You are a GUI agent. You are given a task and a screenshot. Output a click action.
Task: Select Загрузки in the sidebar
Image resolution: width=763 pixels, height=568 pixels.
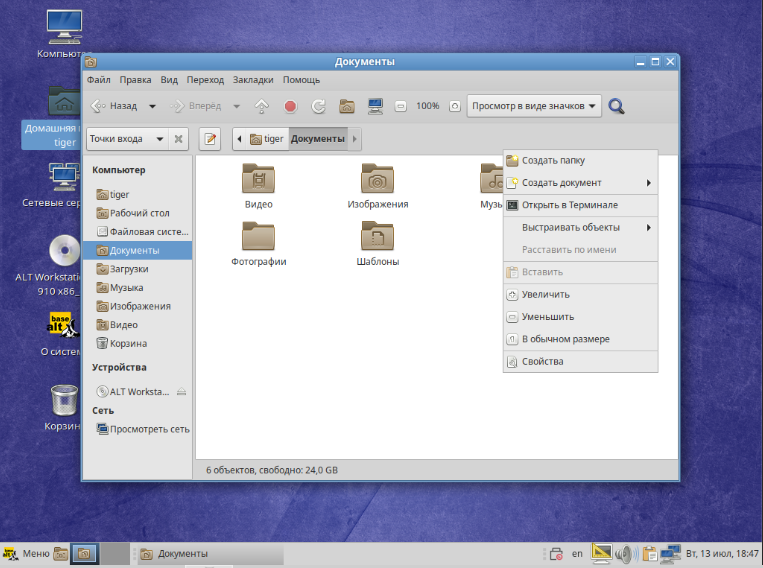click(x=129, y=269)
